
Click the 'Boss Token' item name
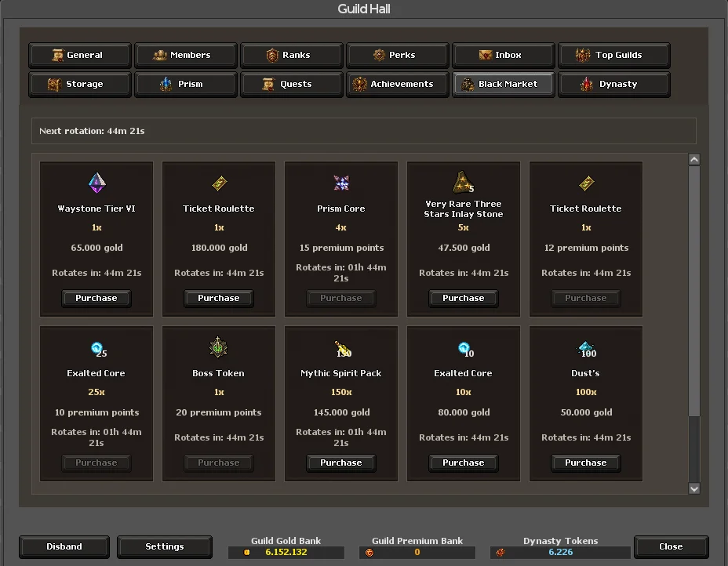(218, 373)
